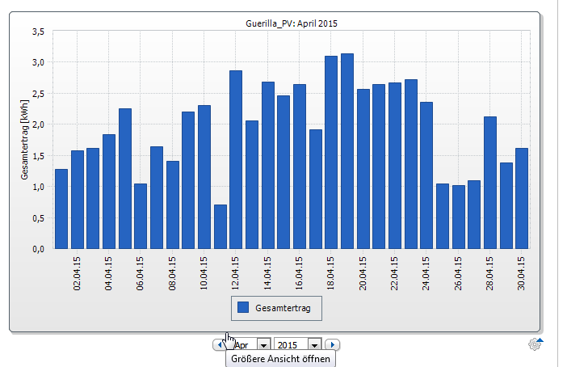Click the chart title Guerilla_PV: April 2015
The image size is (588, 367).
(x=292, y=23)
